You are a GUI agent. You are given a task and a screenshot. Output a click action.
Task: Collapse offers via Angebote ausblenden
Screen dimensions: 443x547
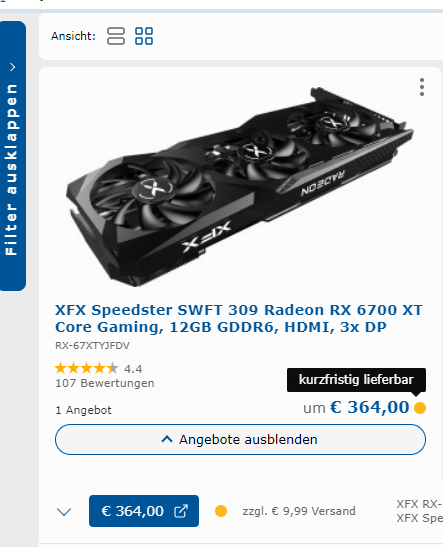(240, 440)
